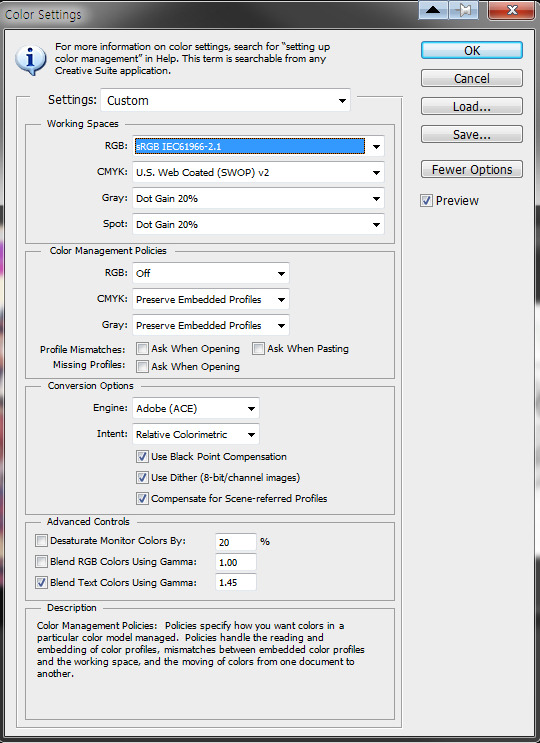Click the help text about color management

[192, 59]
